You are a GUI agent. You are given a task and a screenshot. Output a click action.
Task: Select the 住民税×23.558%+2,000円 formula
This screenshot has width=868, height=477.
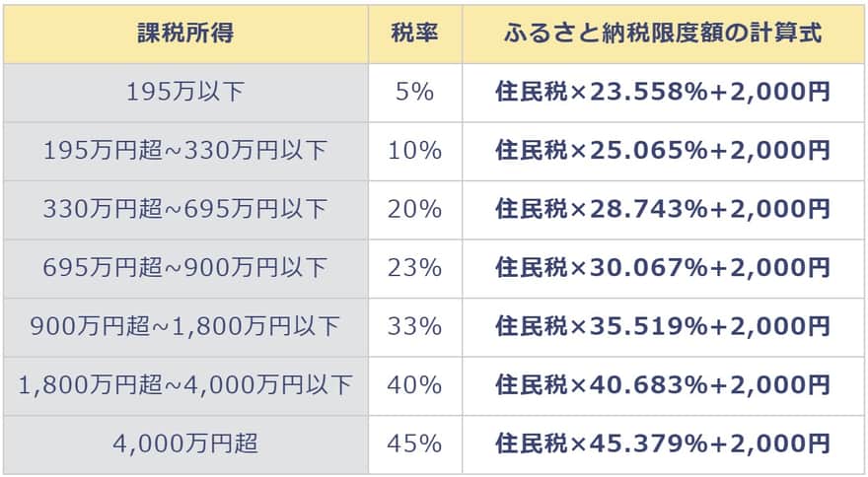click(x=663, y=93)
